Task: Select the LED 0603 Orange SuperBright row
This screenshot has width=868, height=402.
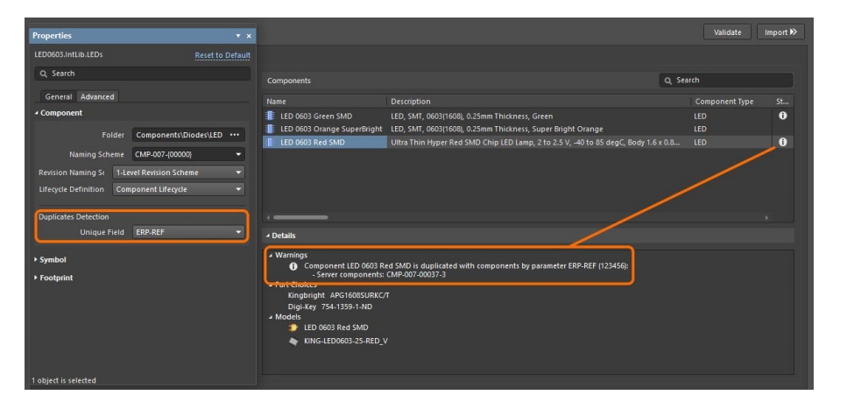Action: click(528, 129)
